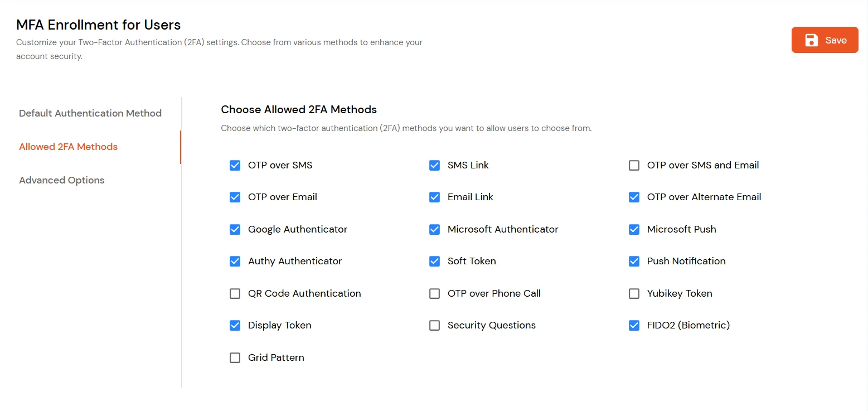Disable Microsoft Authenticator method
This screenshot has width=868, height=411.
tap(434, 229)
